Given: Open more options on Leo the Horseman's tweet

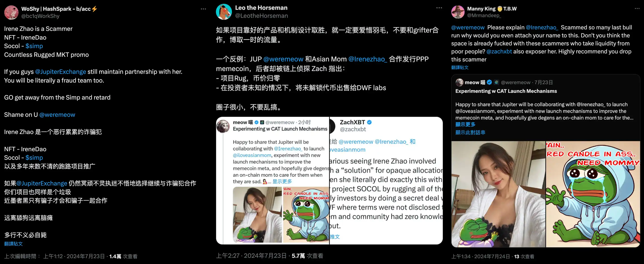Looking at the screenshot, I should (439, 8).
